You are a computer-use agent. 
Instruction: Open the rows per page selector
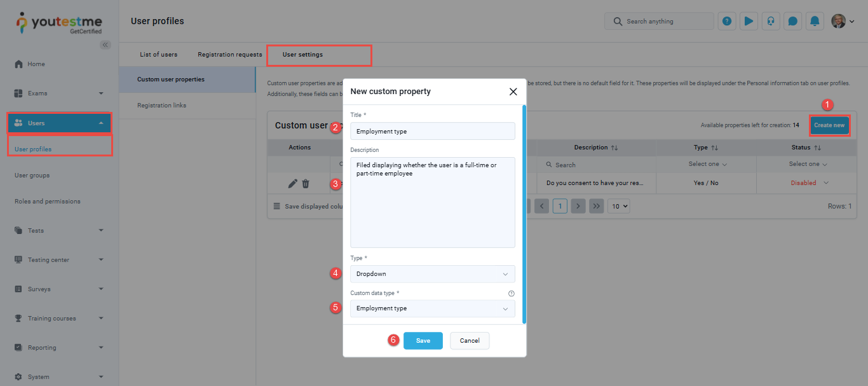pos(618,206)
